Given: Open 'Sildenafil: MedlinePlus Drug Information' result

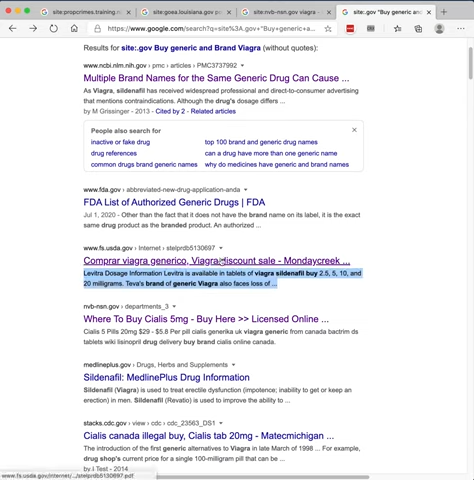Looking at the screenshot, I should pyautogui.click(x=166, y=377).
